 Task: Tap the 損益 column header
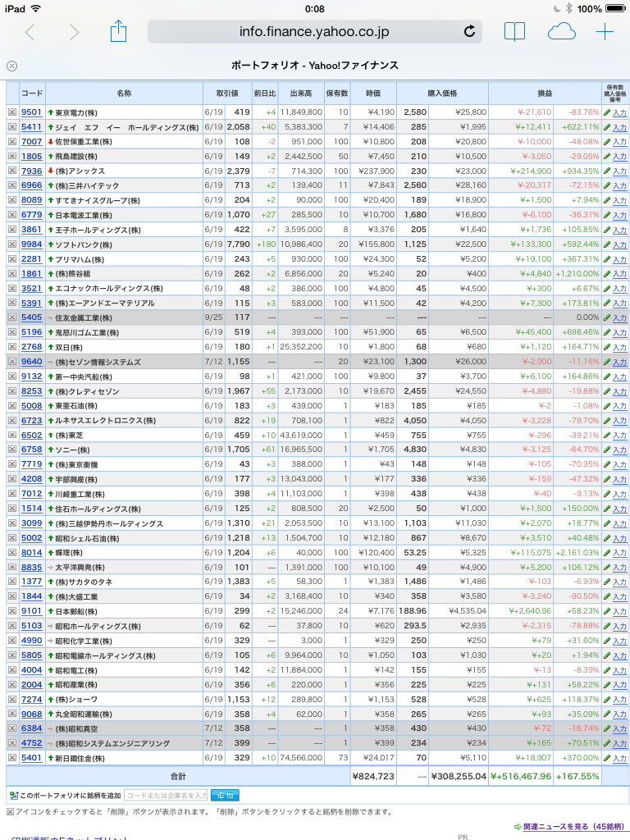pyautogui.click(x=545, y=94)
